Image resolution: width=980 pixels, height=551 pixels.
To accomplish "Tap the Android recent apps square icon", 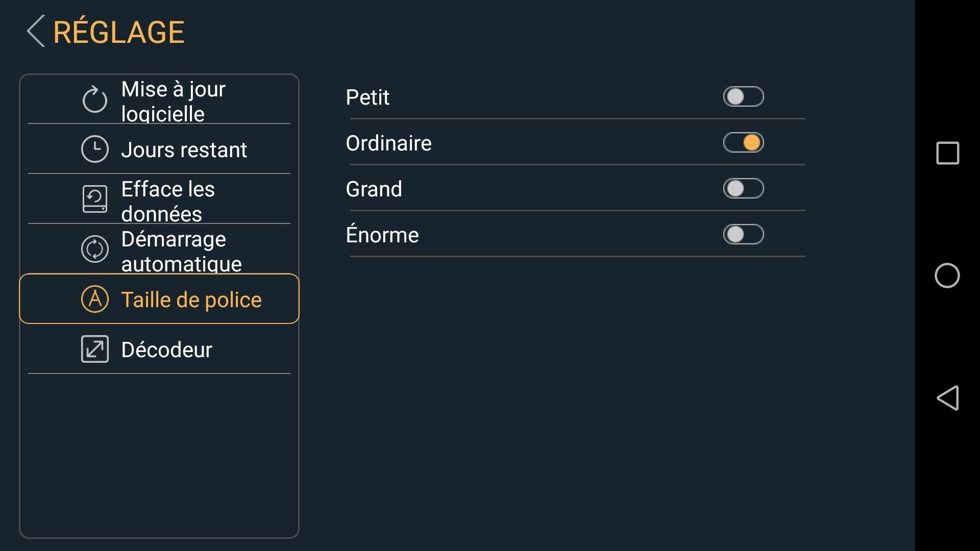I will coord(948,153).
